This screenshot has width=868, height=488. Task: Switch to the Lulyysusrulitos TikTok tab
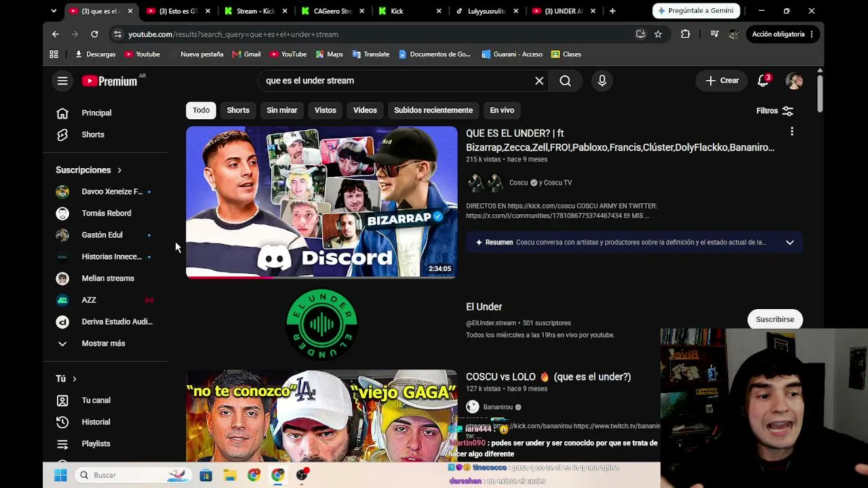coord(486,11)
